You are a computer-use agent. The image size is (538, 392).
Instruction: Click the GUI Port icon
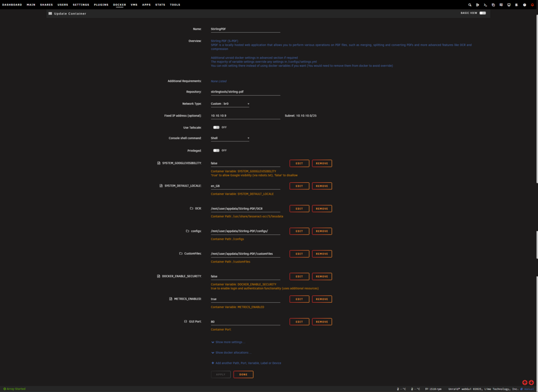(186, 322)
